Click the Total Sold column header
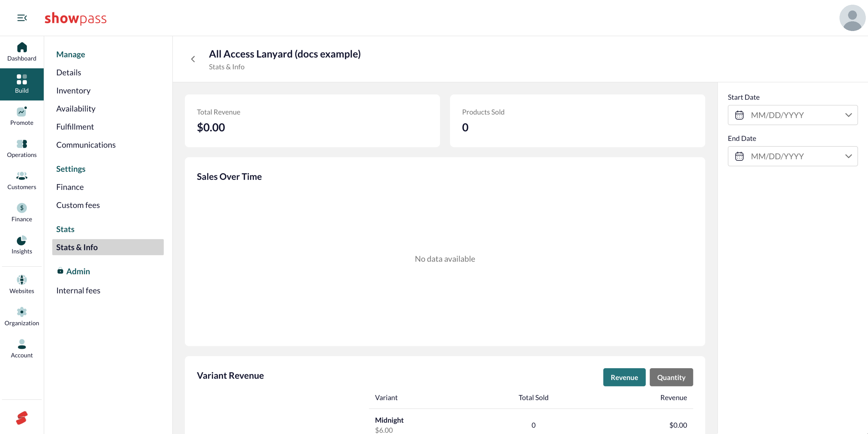 533,398
